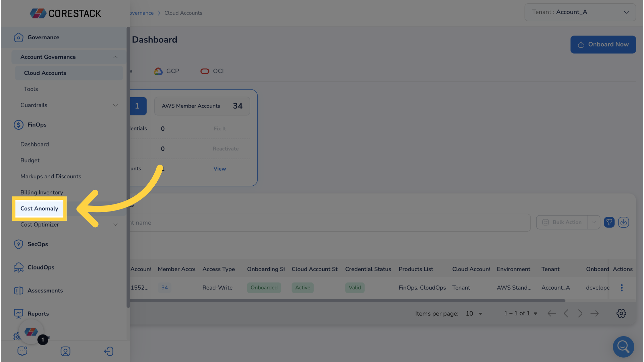Click the FinOps, CloudOps cell
The height and width of the screenshot is (362, 644).
422,288
